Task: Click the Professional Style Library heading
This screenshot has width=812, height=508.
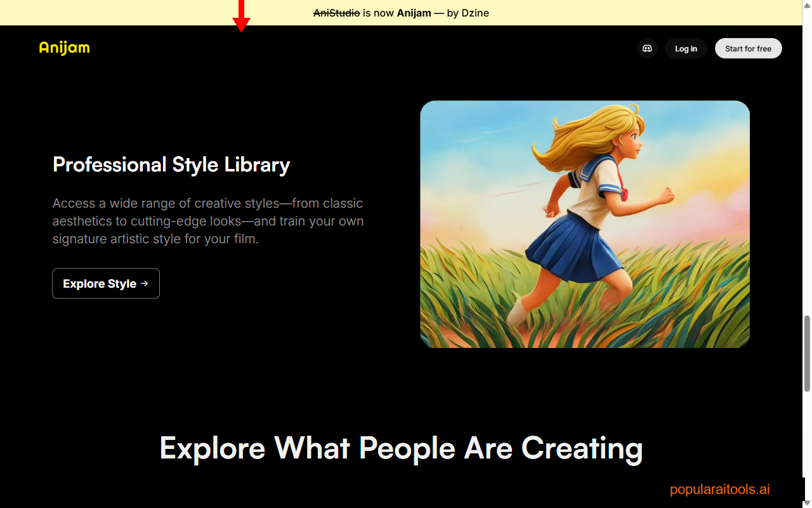Action: [171, 164]
